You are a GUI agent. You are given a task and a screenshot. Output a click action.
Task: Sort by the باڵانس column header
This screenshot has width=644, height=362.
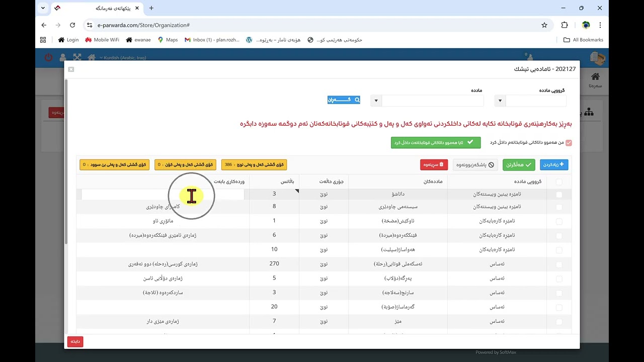point(287,182)
